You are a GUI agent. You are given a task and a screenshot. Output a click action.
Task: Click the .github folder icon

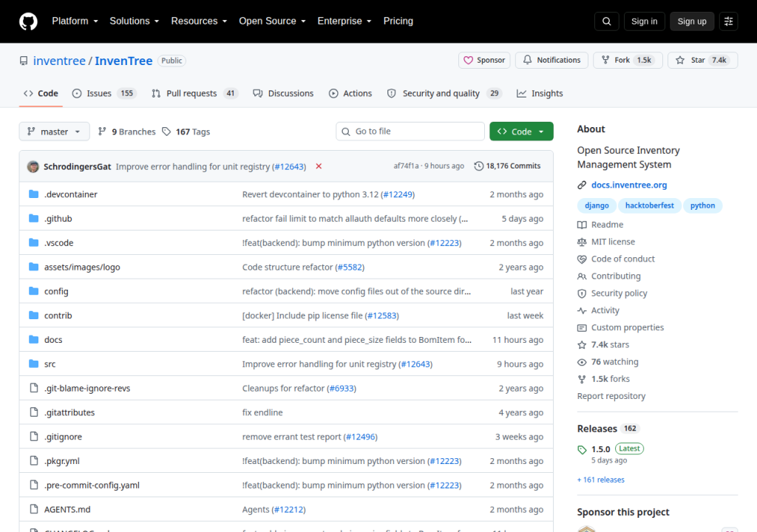pos(34,218)
